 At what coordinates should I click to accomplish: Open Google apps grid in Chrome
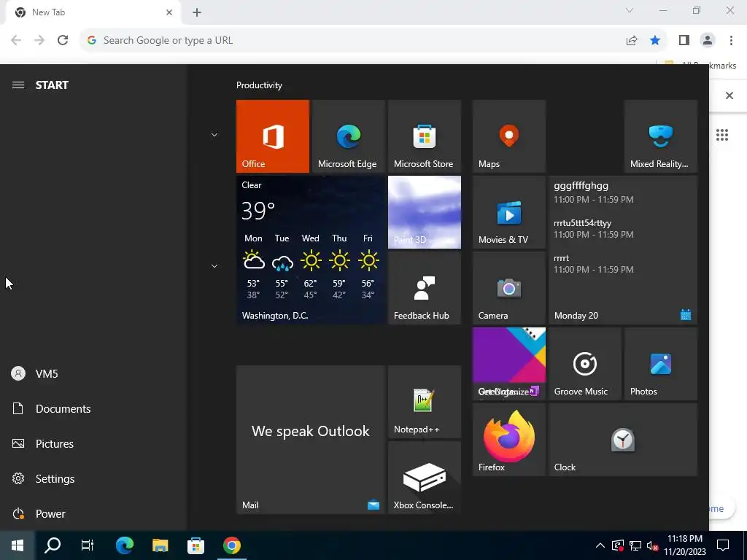point(722,135)
